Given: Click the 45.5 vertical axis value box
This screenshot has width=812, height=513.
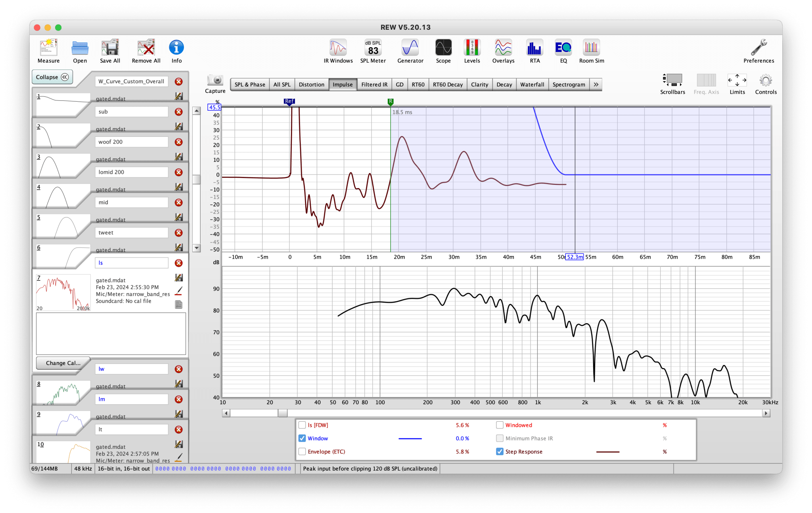Looking at the screenshot, I should (x=214, y=108).
